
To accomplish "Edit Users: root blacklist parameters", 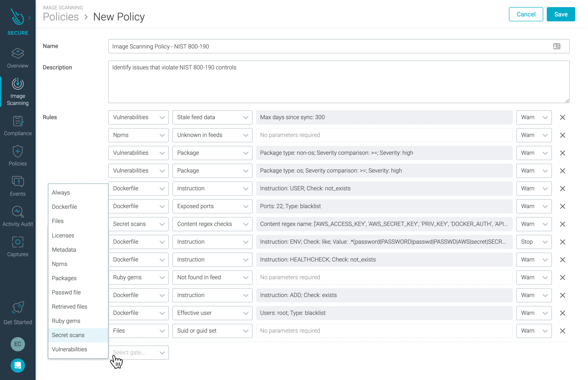I will point(384,313).
